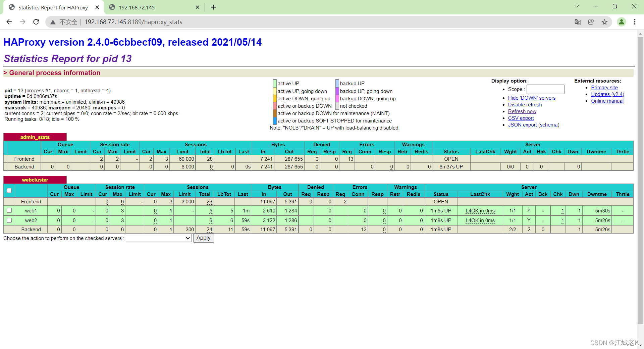Click admin_stats frontend total sessions 28

pos(210,159)
